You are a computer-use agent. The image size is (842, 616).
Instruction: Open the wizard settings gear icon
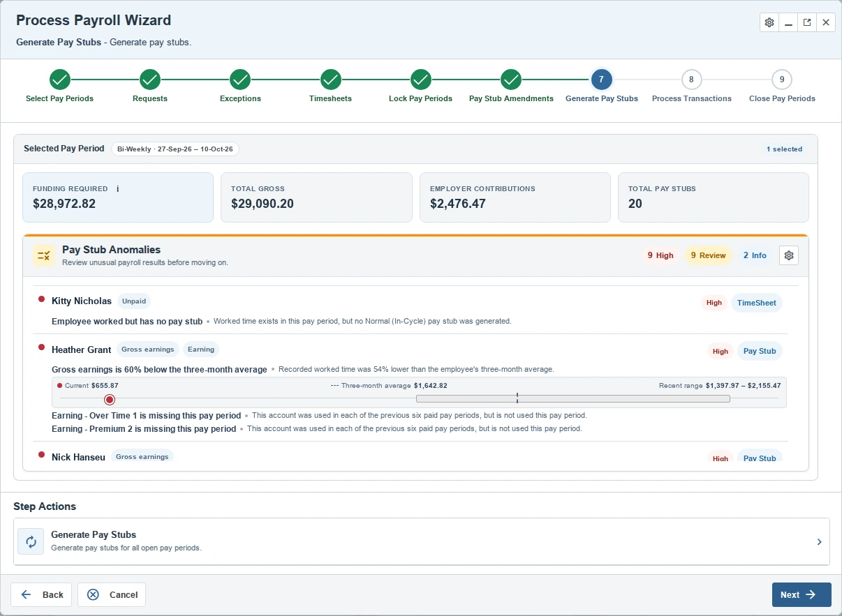pyautogui.click(x=769, y=22)
